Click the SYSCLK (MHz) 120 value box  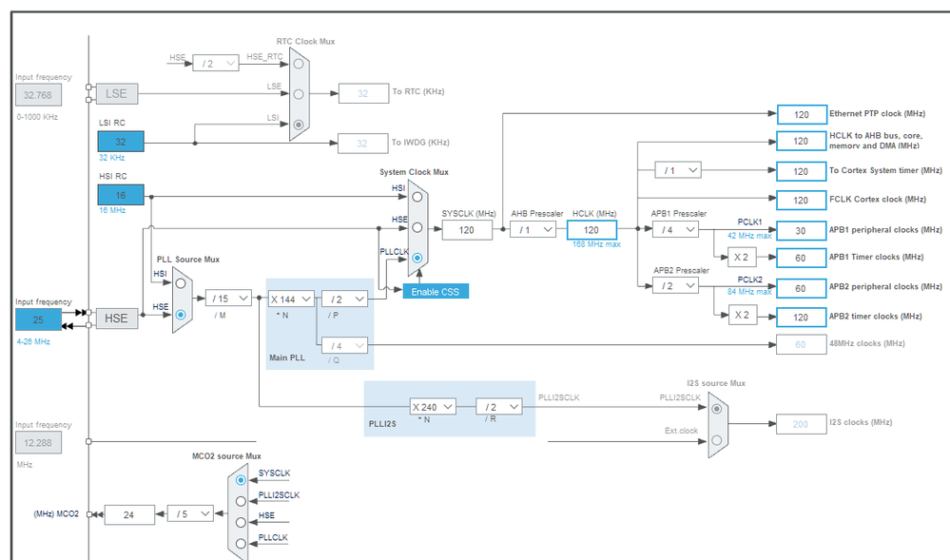pyautogui.click(x=467, y=230)
